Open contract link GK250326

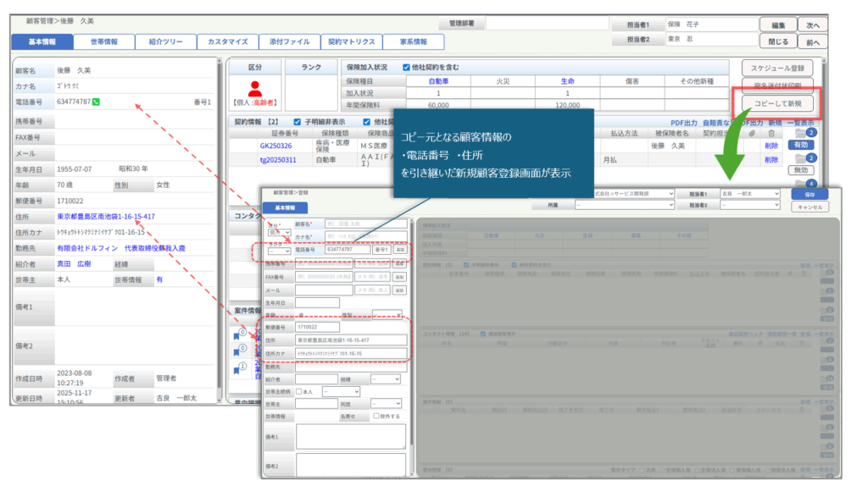276,146
